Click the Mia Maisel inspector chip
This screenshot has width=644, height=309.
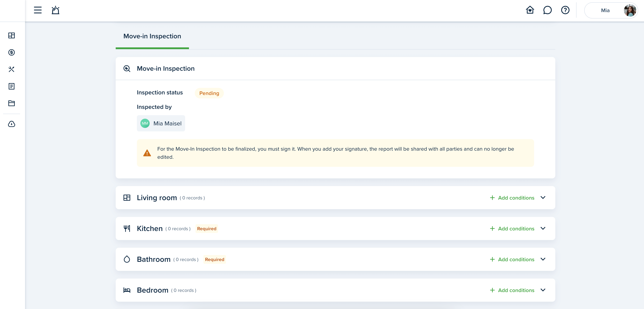[x=161, y=123]
